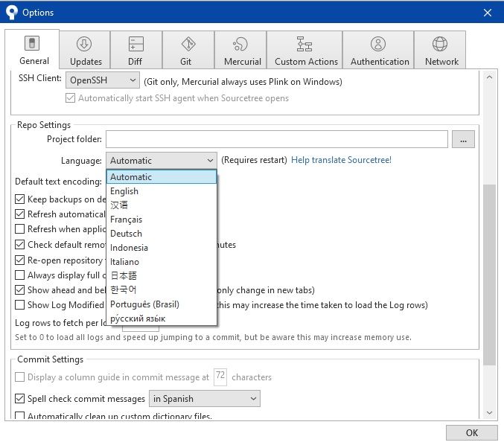Toggle Spell check commit messages checkbox

(20, 399)
